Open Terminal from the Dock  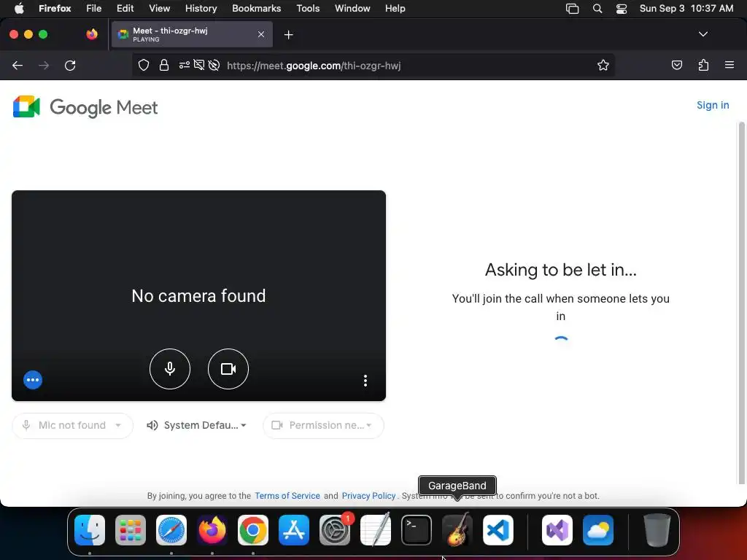417,530
